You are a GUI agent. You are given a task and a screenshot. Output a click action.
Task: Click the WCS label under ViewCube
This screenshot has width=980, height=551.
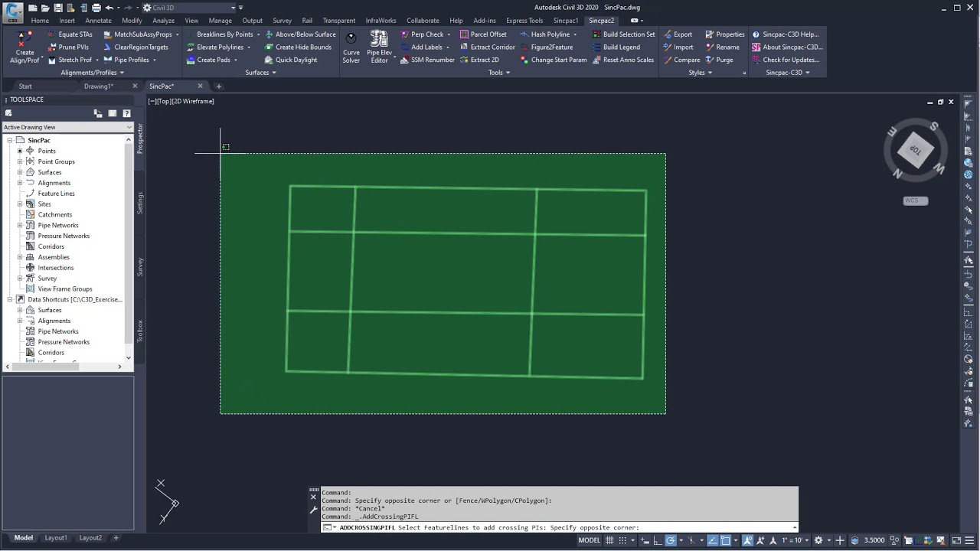(916, 201)
